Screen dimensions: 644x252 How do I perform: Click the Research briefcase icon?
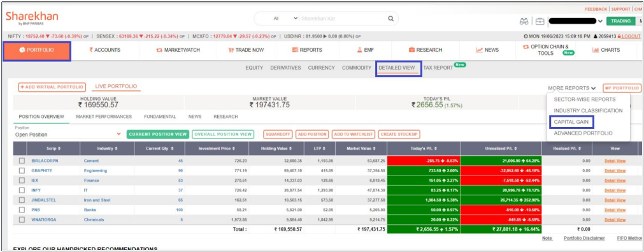coord(411,50)
